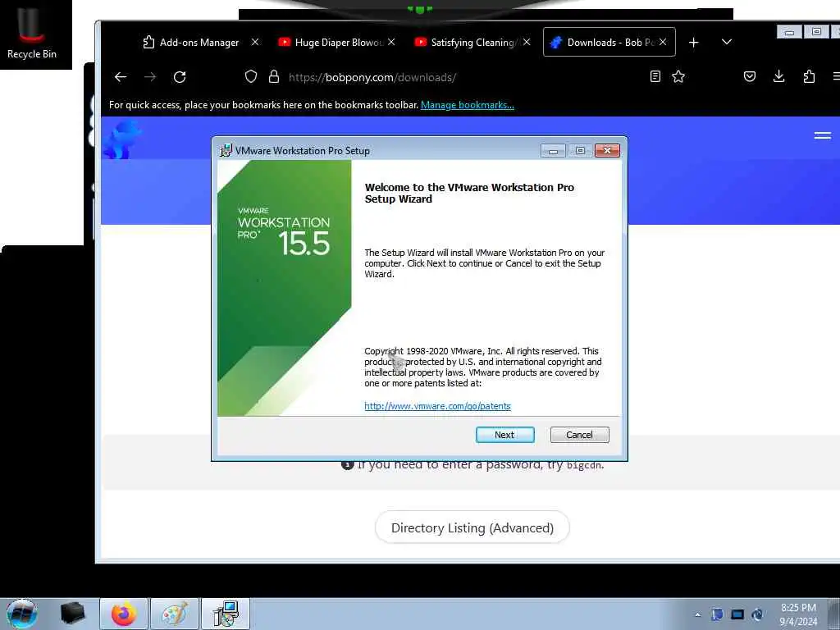Cancel the VMware Workstation Pro setup
The width and height of the screenshot is (840, 630).
579,435
